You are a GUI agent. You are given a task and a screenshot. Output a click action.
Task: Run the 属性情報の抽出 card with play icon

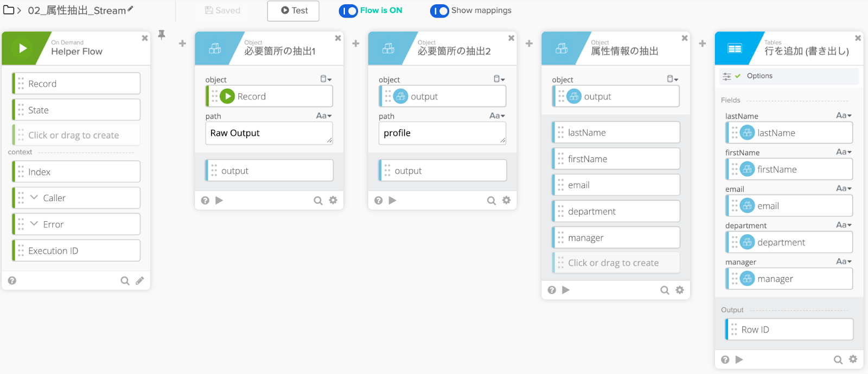[566, 290]
